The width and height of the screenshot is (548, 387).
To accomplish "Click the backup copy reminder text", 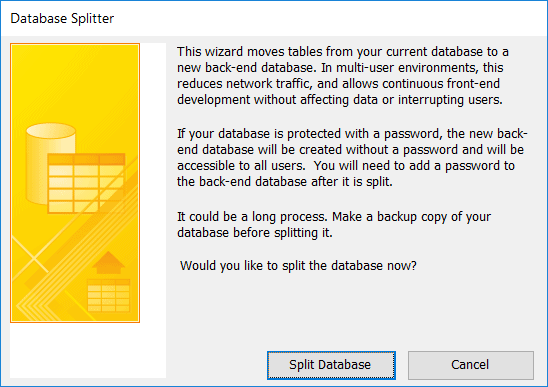I will point(334,224).
